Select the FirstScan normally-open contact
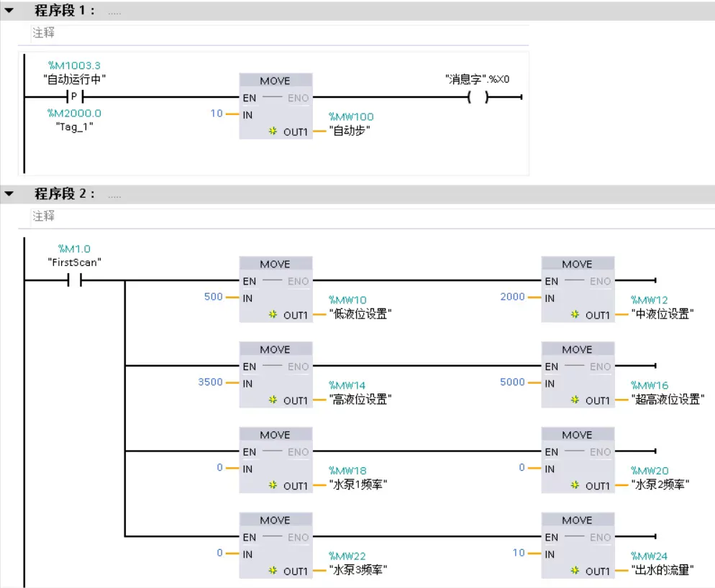 point(74,280)
